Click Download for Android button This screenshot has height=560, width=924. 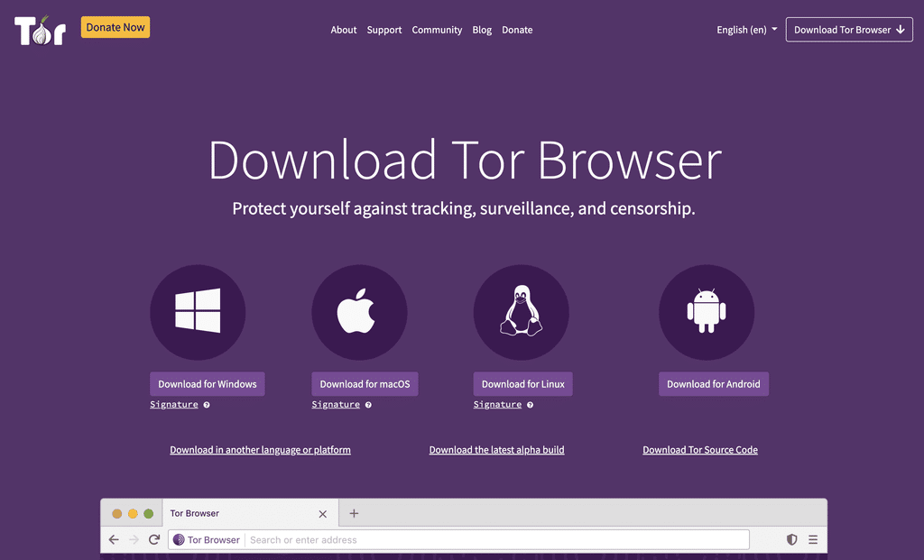(714, 384)
